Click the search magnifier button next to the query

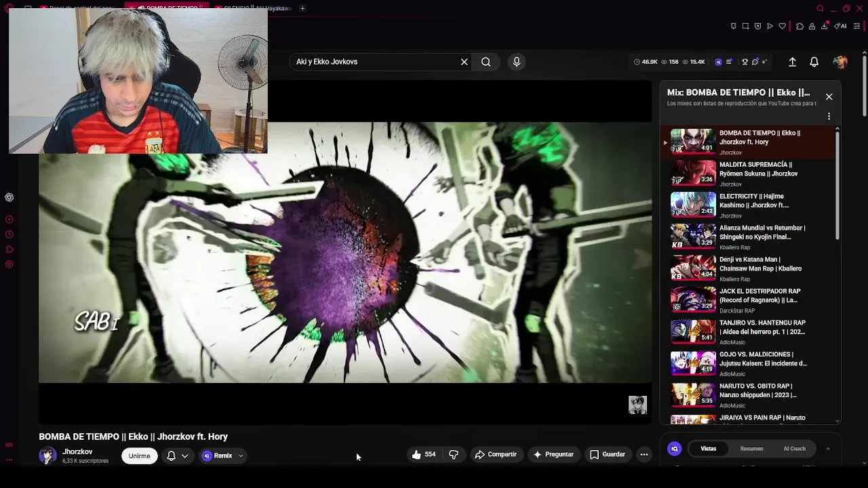pos(486,62)
